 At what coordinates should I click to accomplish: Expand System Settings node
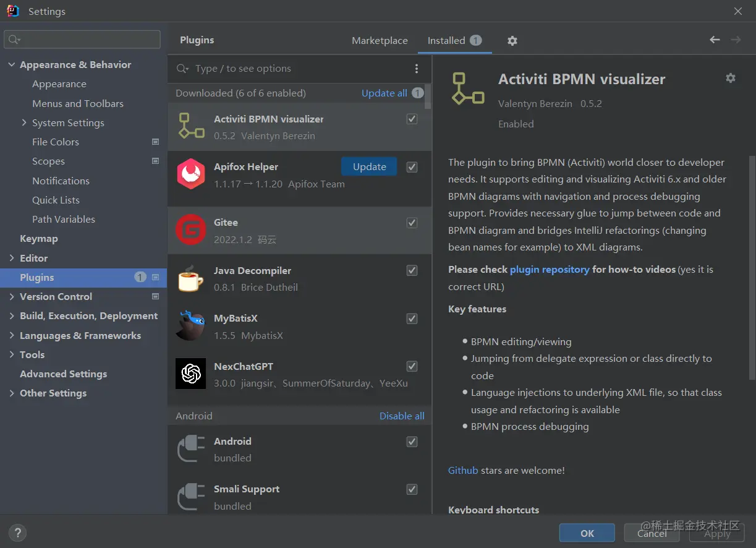[x=24, y=122]
